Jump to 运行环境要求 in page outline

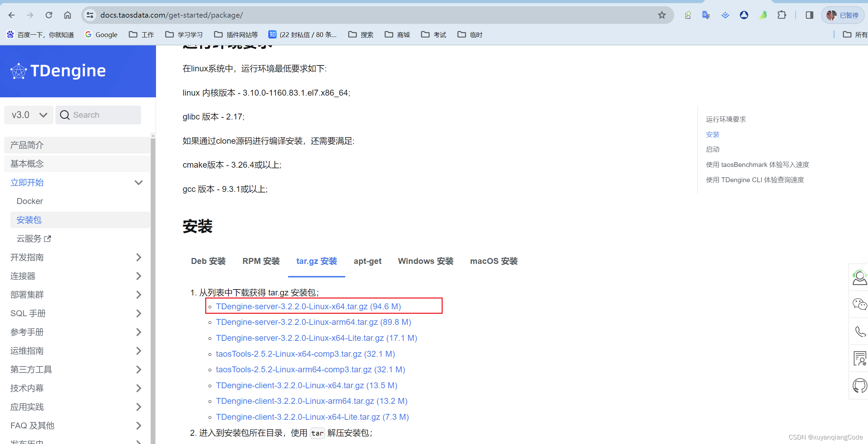click(726, 119)
